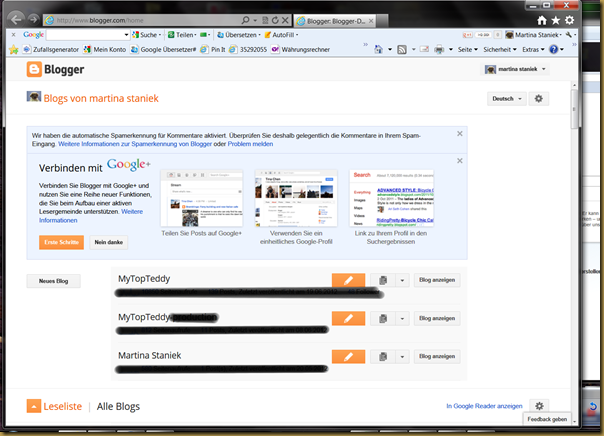Open the 35292055 bookmark
The width and height of the screenshot is (604, 436).
(248, 50)
